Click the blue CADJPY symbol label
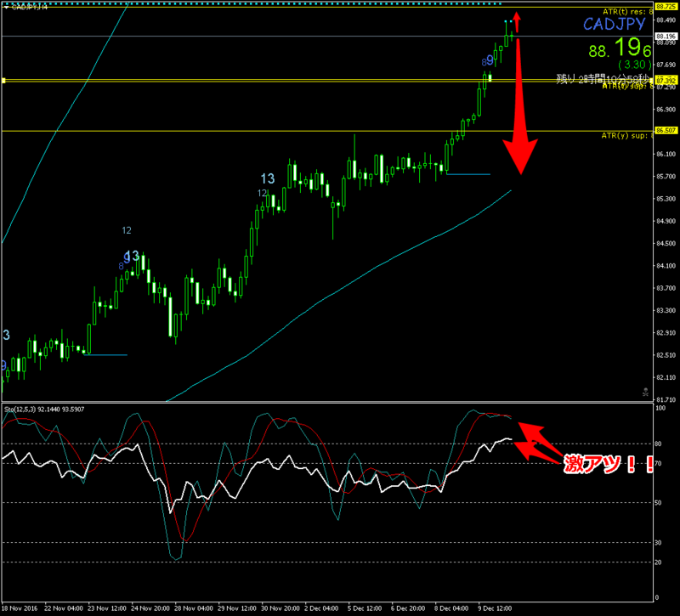This screenshot has width=680, height=616. 614,24
